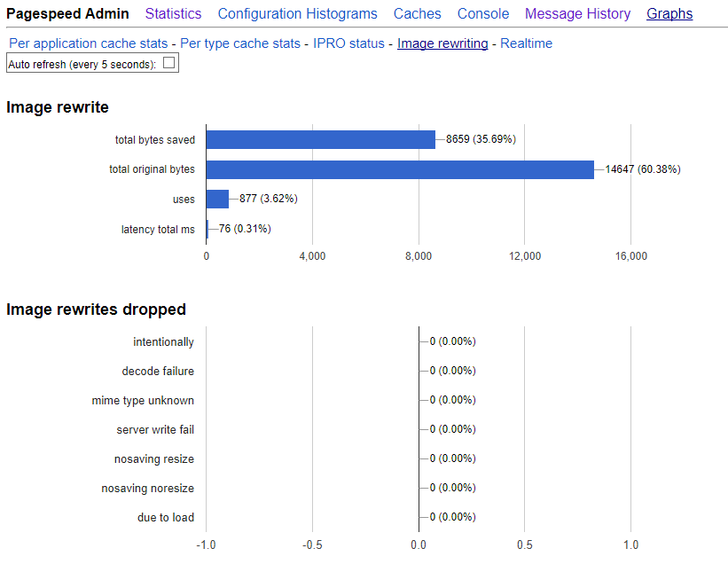
Task: Click the 'decode failure' row label
Action: [158, 372]
